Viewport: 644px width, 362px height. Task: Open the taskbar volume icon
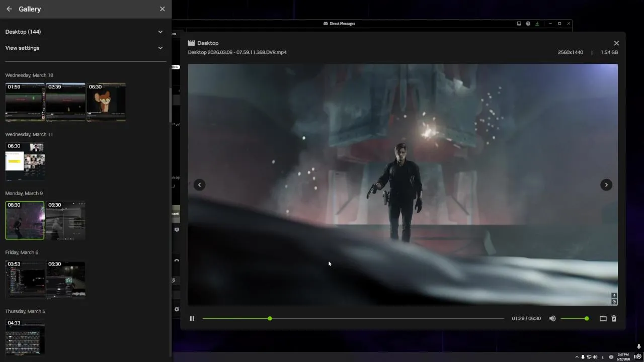pos(595,357)
